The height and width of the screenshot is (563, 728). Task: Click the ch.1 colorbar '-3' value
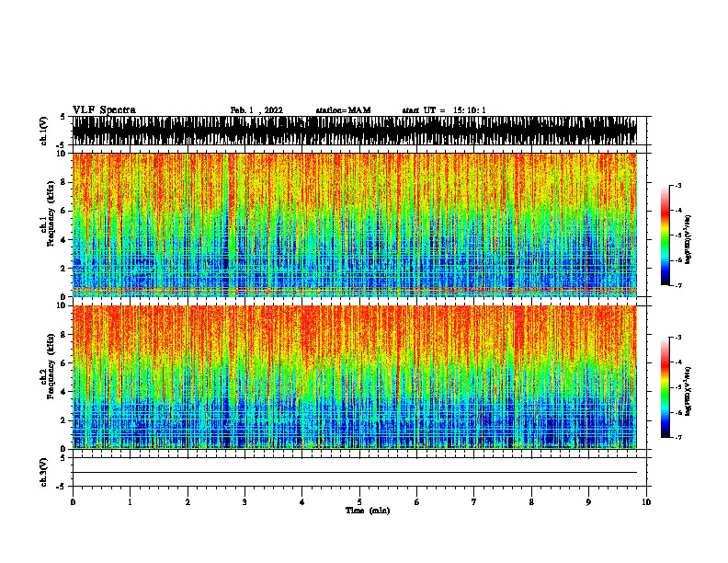[x=678, y=185]
